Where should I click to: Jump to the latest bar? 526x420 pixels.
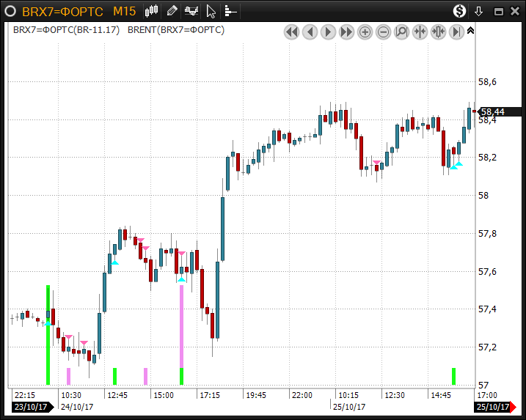pyautogui.click(x=456, y=32)
